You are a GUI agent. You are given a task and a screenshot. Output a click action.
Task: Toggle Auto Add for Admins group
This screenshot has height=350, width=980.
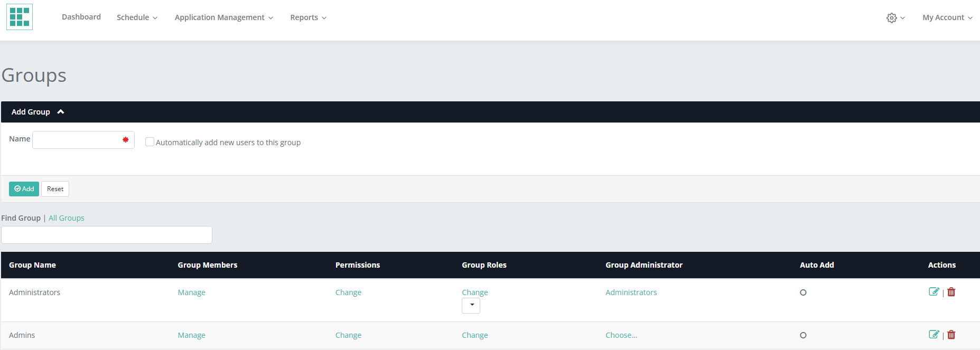(803, 335)
